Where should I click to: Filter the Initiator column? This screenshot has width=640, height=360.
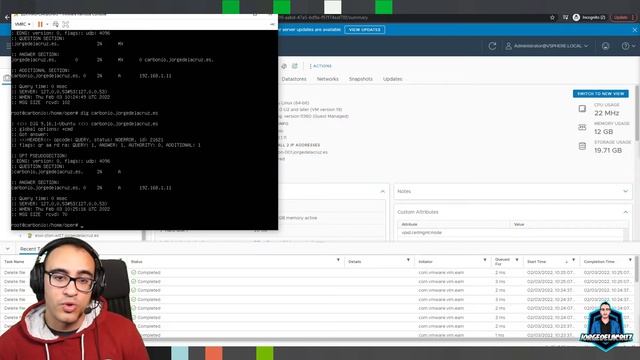485,260
